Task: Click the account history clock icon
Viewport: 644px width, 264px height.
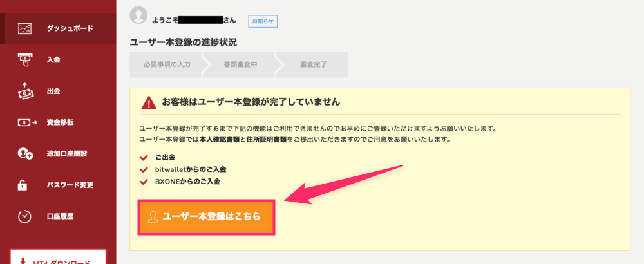Action: (x=24, y=216)
